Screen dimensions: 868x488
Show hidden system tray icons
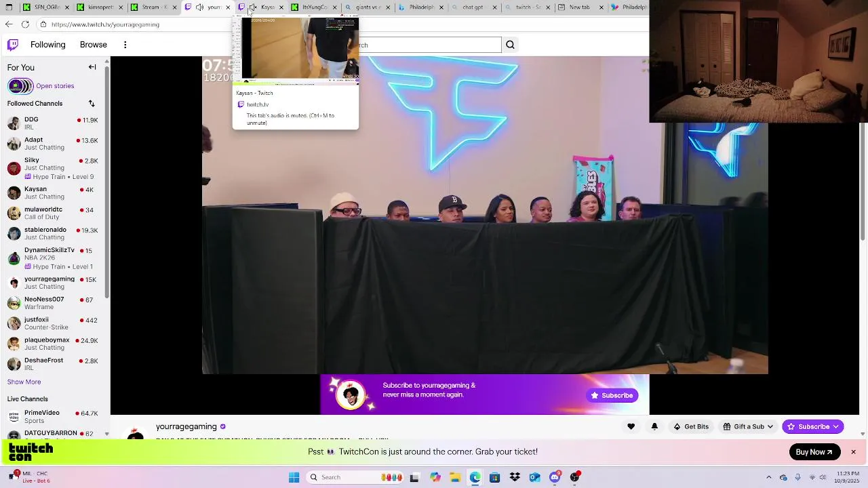pyautogui.click(x=768, y=477)
